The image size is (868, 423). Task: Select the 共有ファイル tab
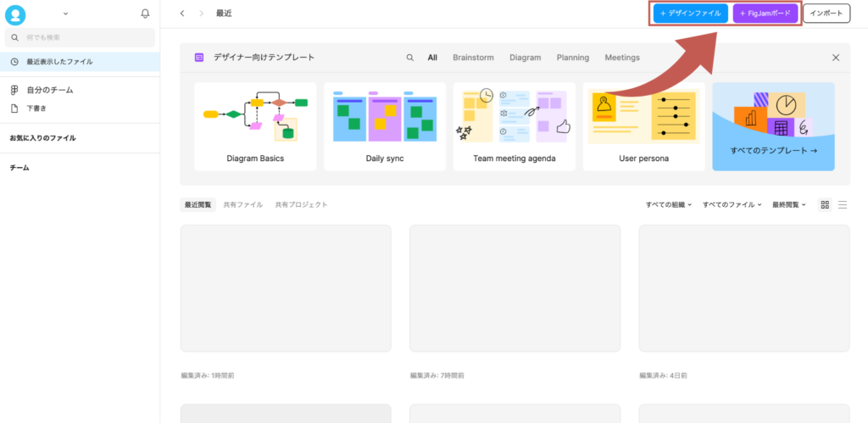[243, 204]
